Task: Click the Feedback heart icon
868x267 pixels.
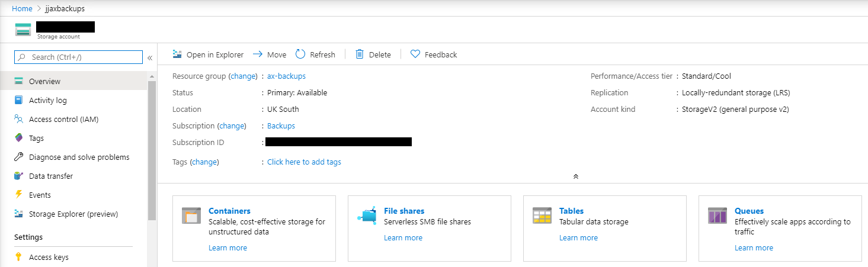Action: (415, 54)
